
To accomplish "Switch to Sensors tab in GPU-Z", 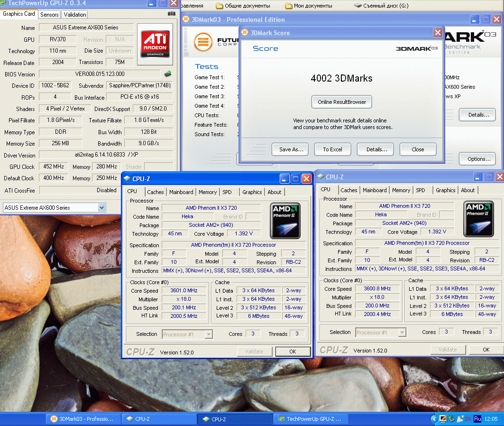I will coord(49,14).
